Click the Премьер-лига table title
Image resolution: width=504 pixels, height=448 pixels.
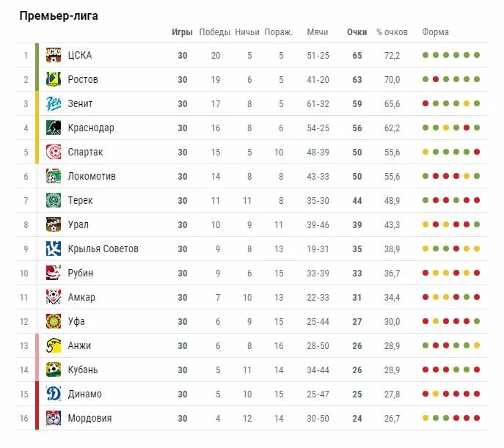click(x=59, y=16)
